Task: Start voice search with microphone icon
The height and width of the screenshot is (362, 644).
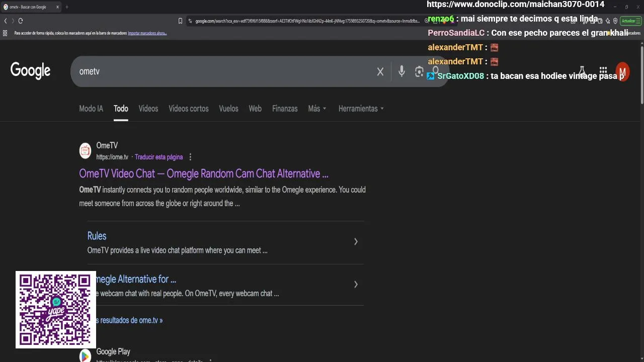Action: tap(401, 72)
